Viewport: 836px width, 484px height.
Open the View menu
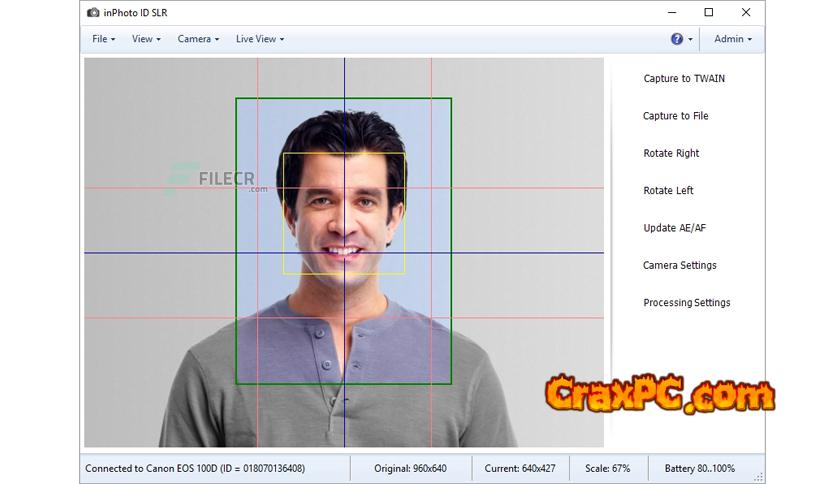(146, 39)
